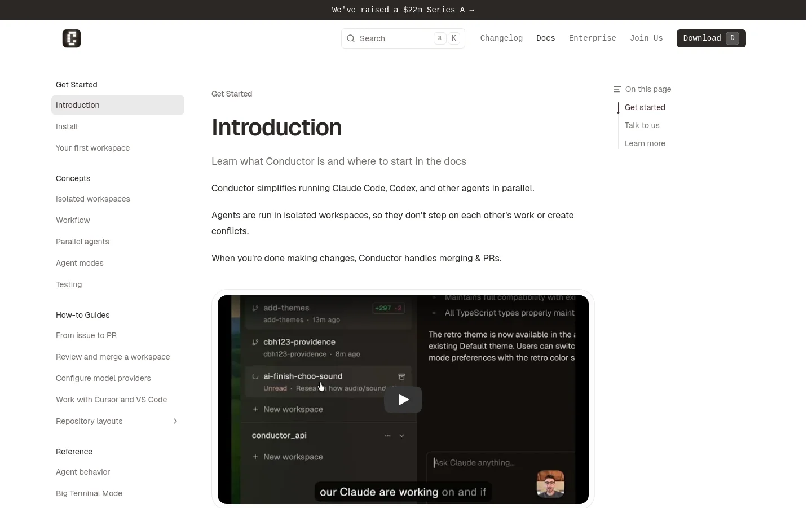Jump to Talk to us section
The width and height of the screenshot is (812, 508).
coord(642,125)
